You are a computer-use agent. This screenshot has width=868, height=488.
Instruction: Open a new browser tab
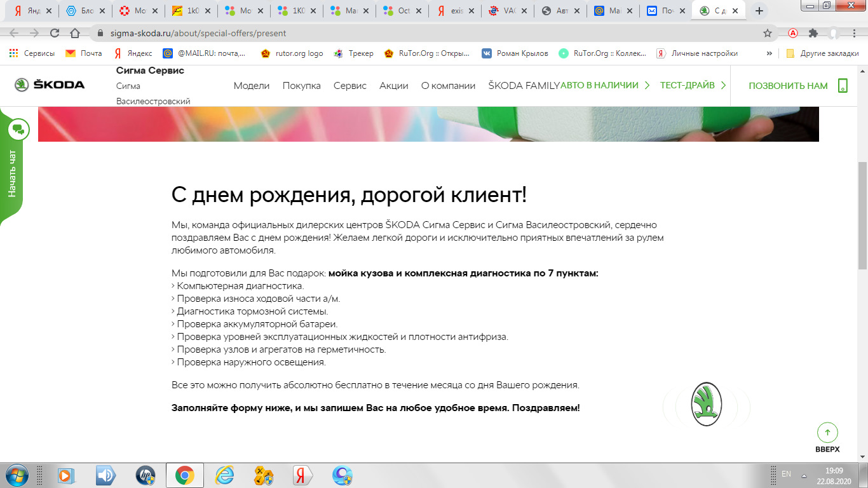click(759, 11)
